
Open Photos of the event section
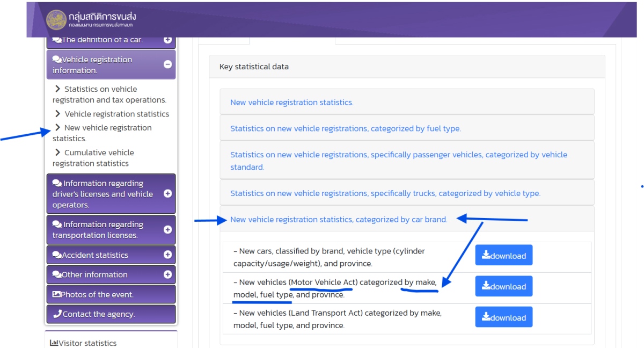pyautogui.click(x=111, y=294)
